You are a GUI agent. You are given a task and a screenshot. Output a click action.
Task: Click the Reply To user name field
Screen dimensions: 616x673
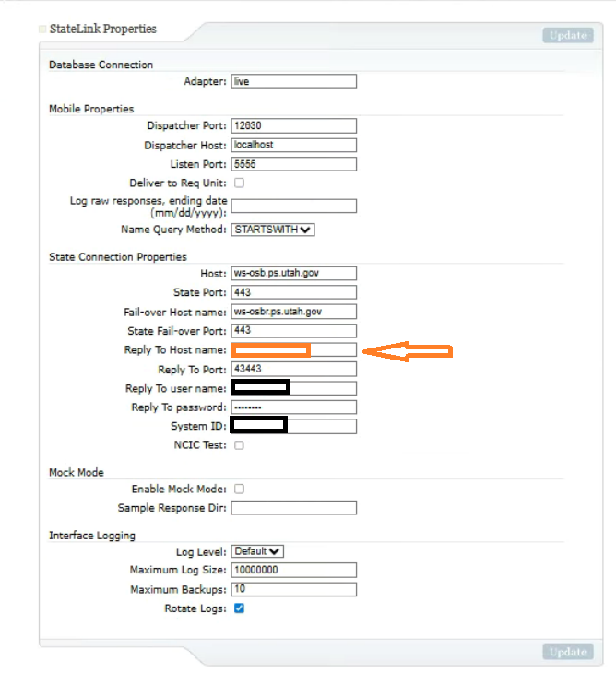pos(293,388)
